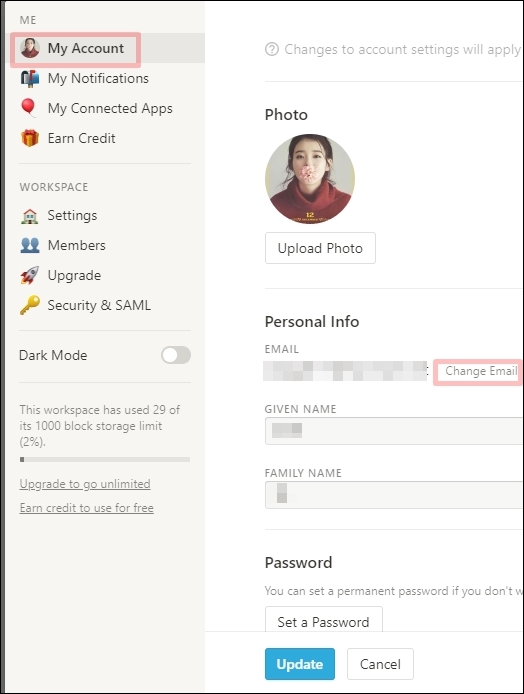Click the house icon next to Settings

pos(30,216)
